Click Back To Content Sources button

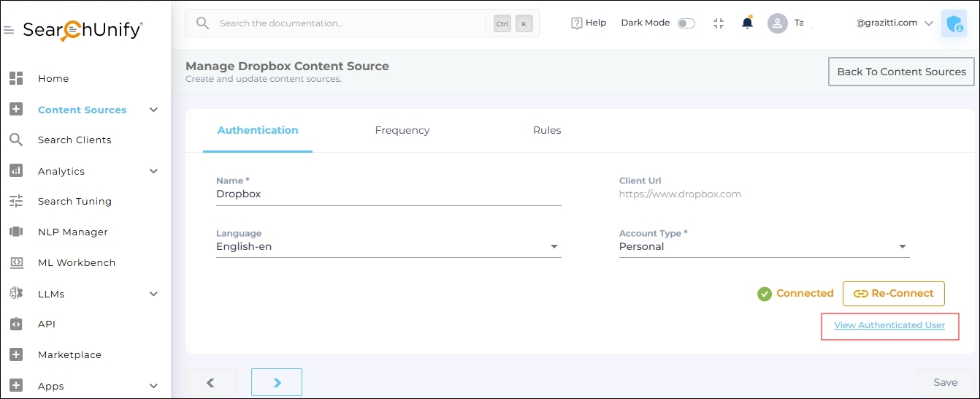tap(901, 72)
